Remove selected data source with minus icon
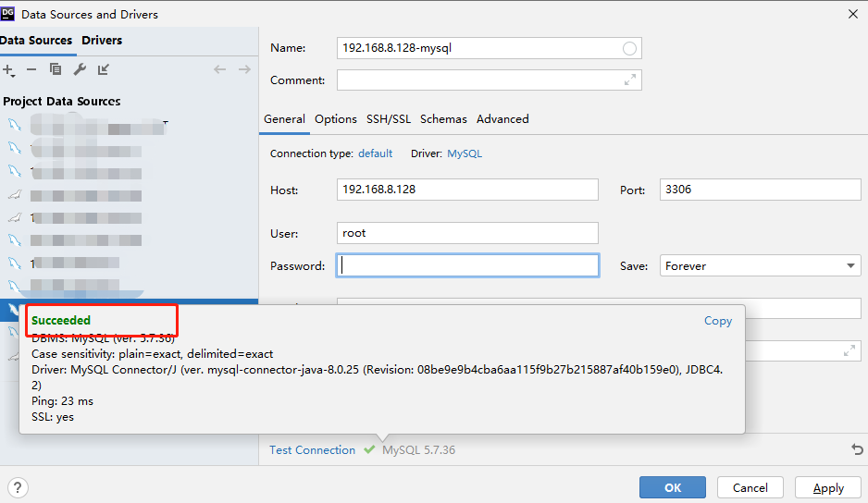This screenshot has height=503, width=868. tap(31, 69)
